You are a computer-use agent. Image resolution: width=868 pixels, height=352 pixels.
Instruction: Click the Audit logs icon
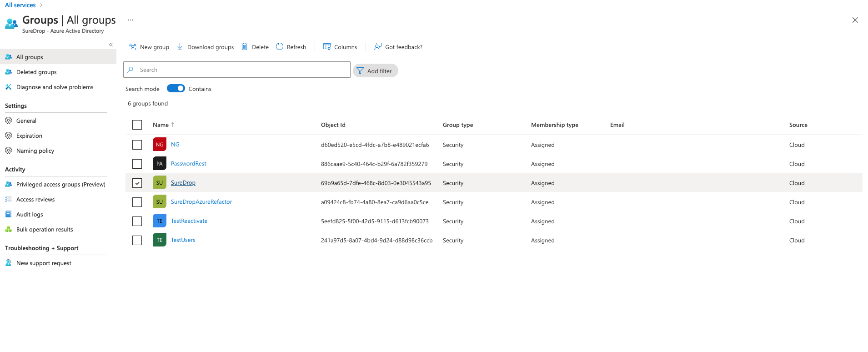pos(8,214)
